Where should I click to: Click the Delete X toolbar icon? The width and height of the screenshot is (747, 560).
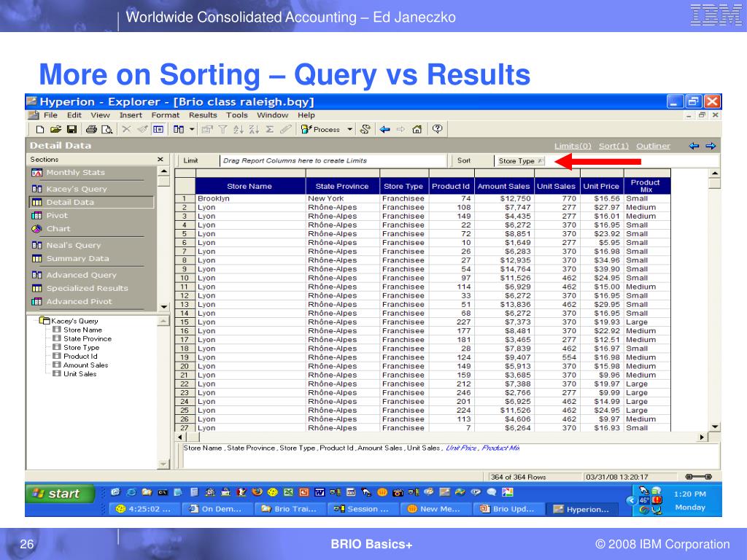(126, 129)
